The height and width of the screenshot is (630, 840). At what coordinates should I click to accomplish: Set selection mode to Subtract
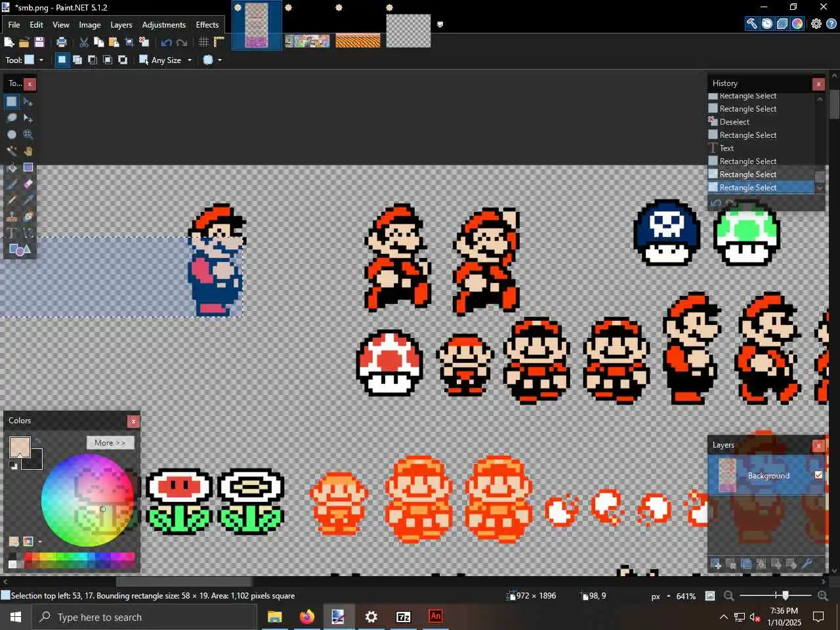point(93,60)
